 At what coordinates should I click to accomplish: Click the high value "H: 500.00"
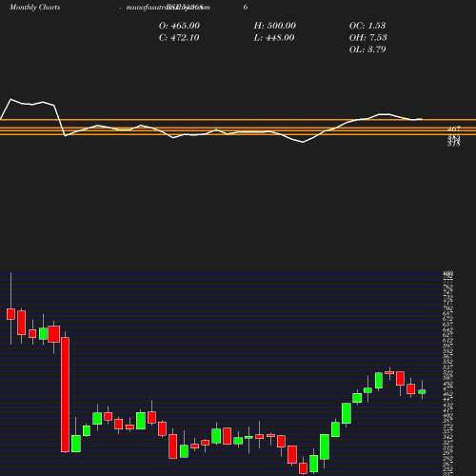coord(275,26)
